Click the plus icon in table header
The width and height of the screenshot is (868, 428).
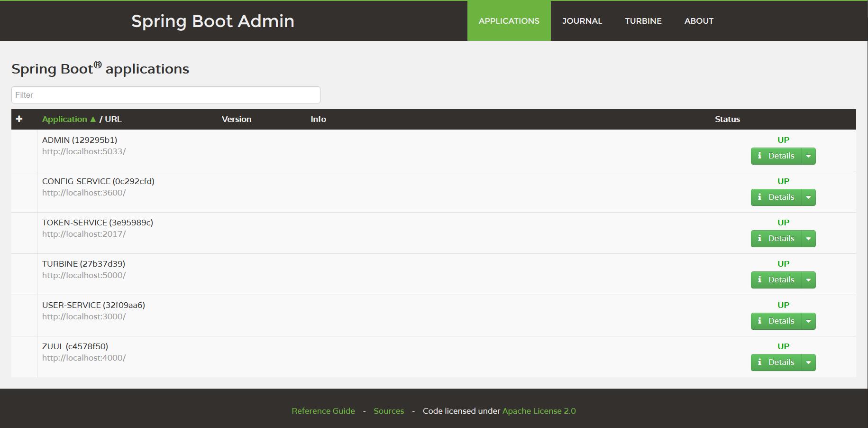click(x=19, y=119)
